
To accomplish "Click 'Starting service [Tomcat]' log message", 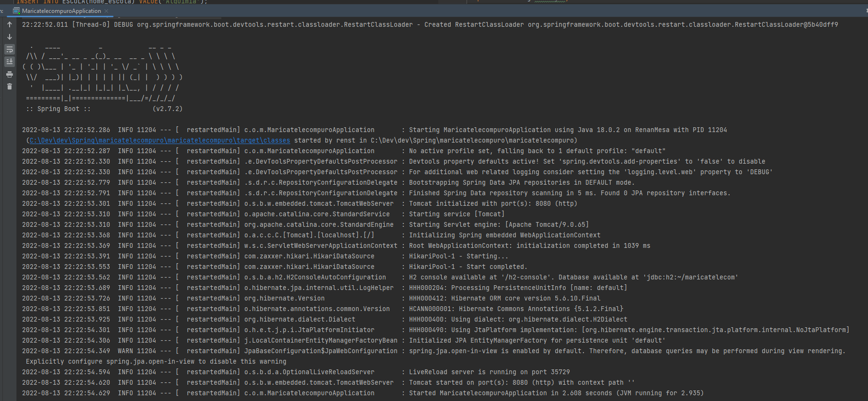I will (x=457, y=214).
